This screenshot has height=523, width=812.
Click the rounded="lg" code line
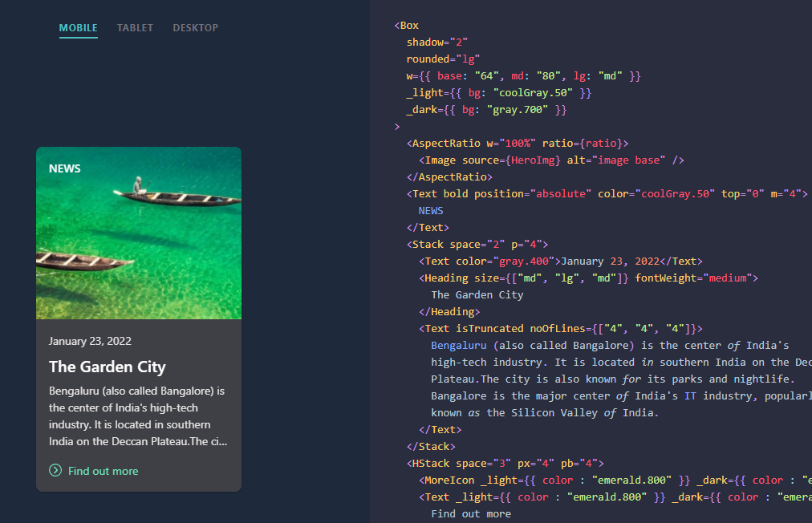click(x=443, y=59)
